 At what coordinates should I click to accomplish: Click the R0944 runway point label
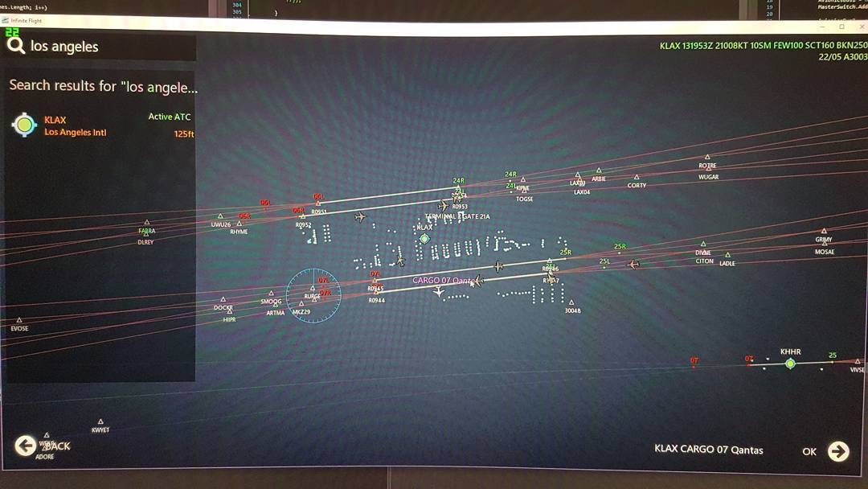tap(376, 300)
